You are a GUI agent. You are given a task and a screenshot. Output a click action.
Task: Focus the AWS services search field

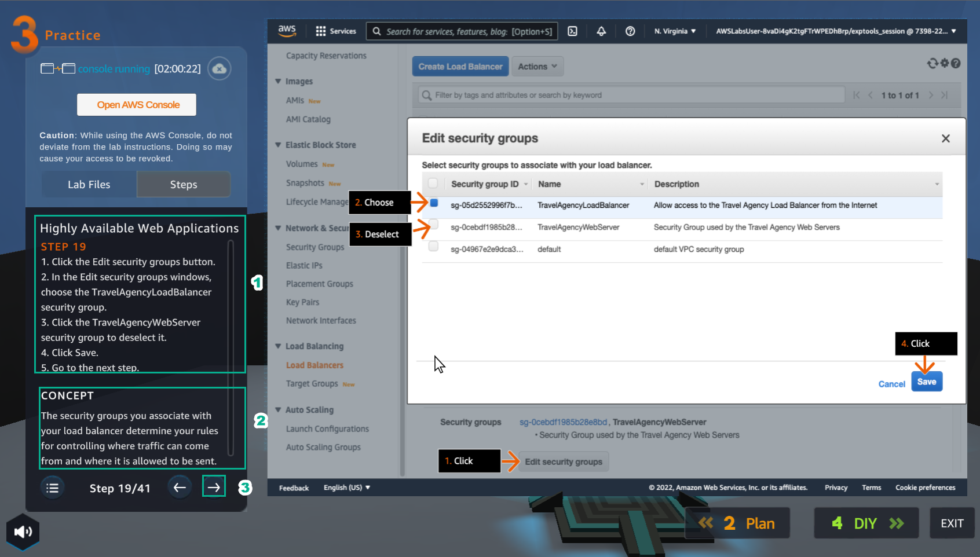coord(462,31)
